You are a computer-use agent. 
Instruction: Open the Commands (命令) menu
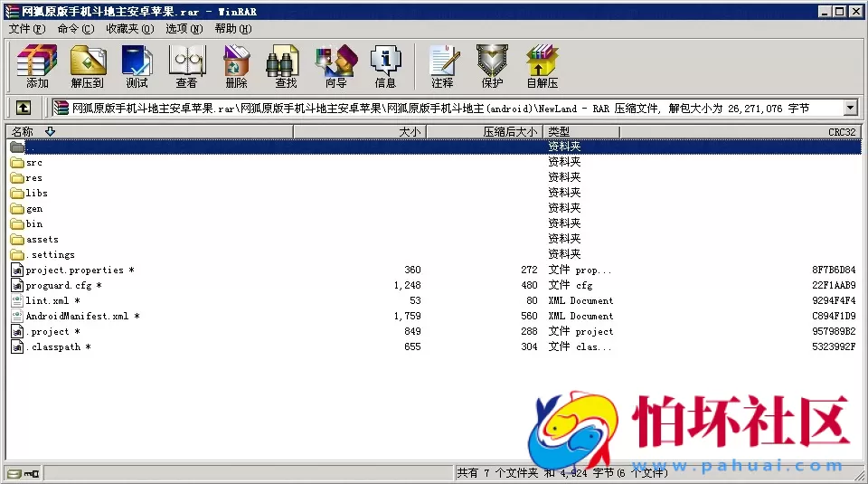(x=76, y=28)
